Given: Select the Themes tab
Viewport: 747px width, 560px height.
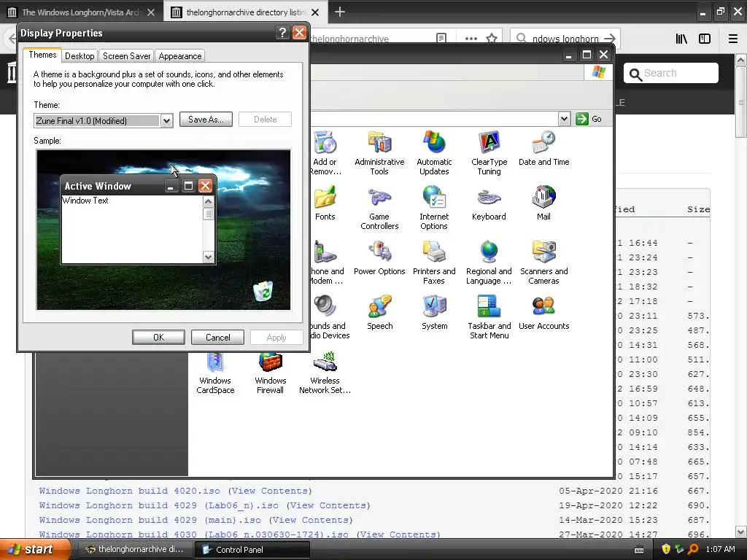Looking at the screenshot, I should click(x=42, y=55).
